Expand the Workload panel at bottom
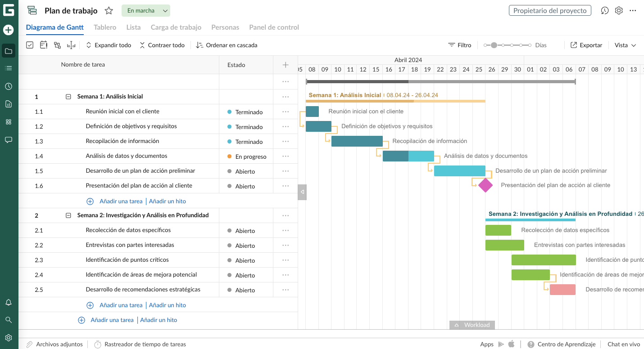 tap(472, 325)
